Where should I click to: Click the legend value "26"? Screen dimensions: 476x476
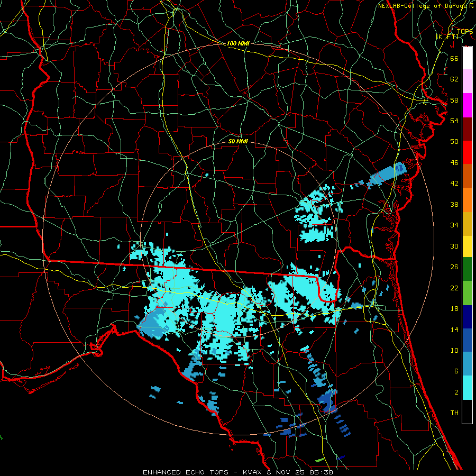coord(454,267)
